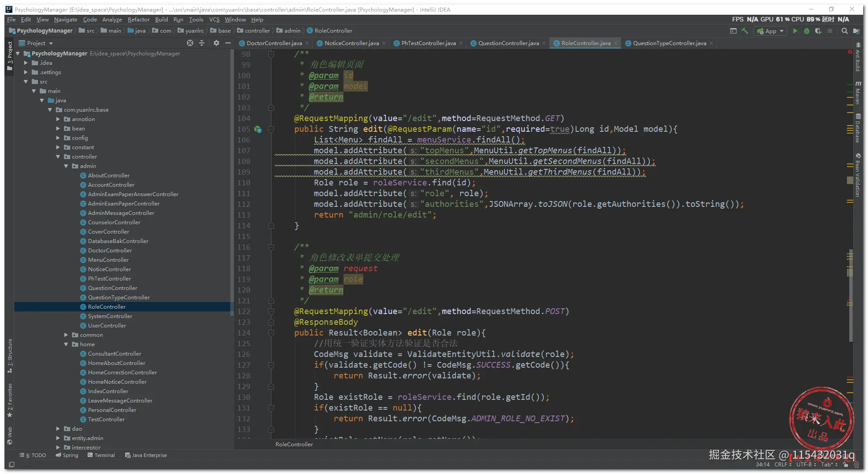Collapse the admin controller folder
868x474 pixels.
66,166
